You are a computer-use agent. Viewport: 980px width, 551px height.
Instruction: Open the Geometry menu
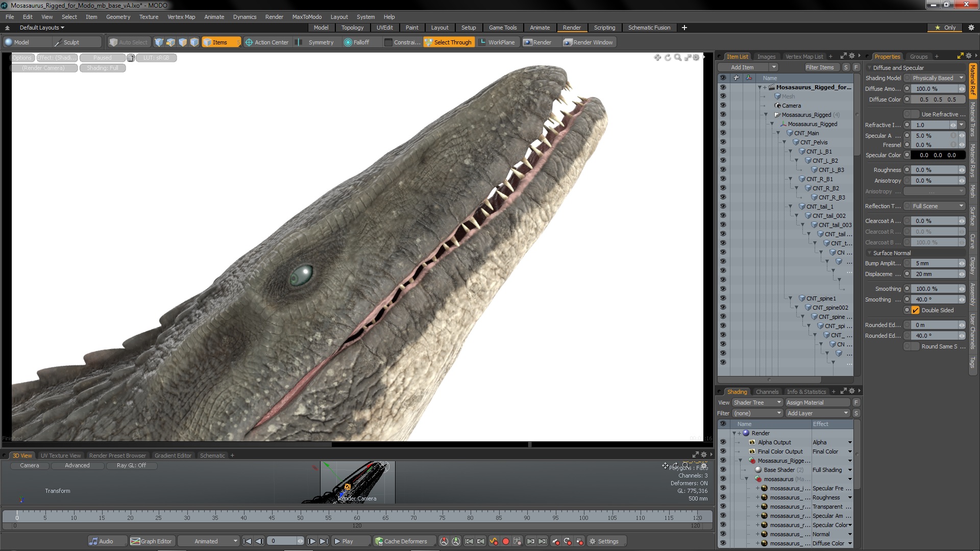click(118, 17)
